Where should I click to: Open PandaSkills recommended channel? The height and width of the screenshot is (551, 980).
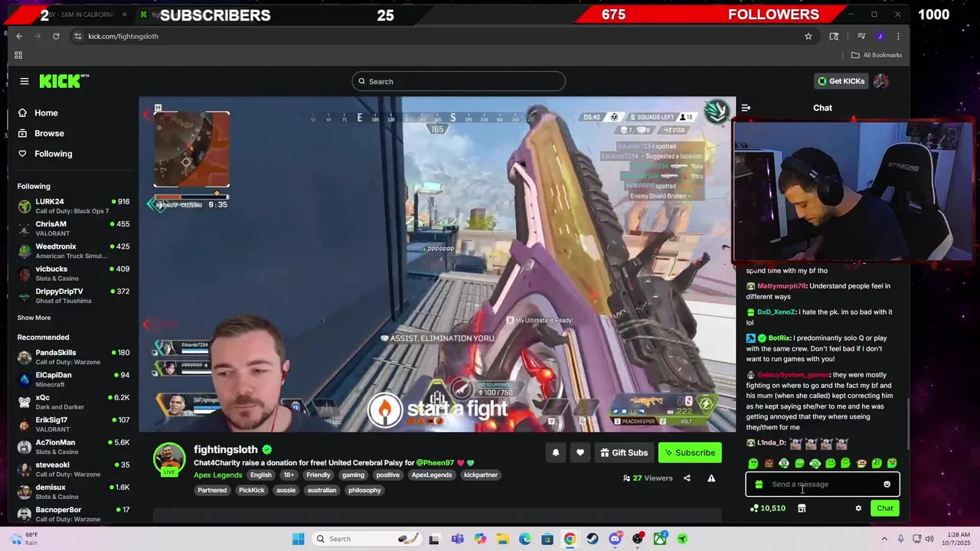[73, 357]
